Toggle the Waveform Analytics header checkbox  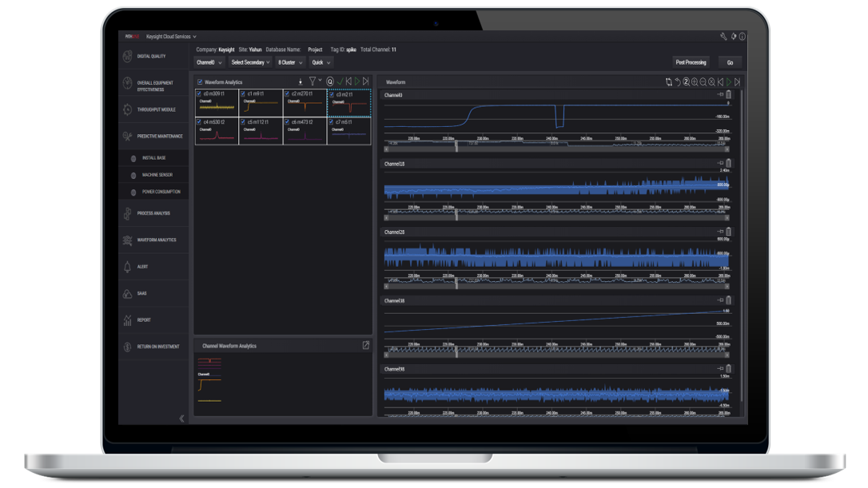[200, 82]
